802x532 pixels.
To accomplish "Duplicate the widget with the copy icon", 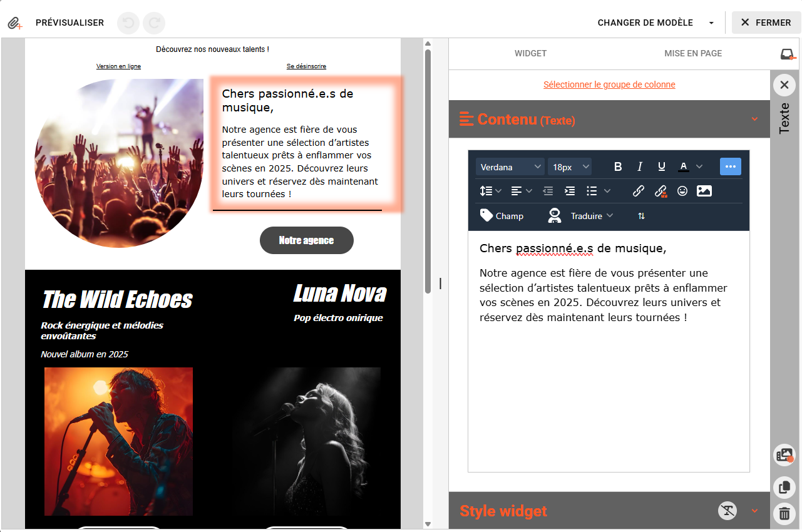I will pos(784,487).
